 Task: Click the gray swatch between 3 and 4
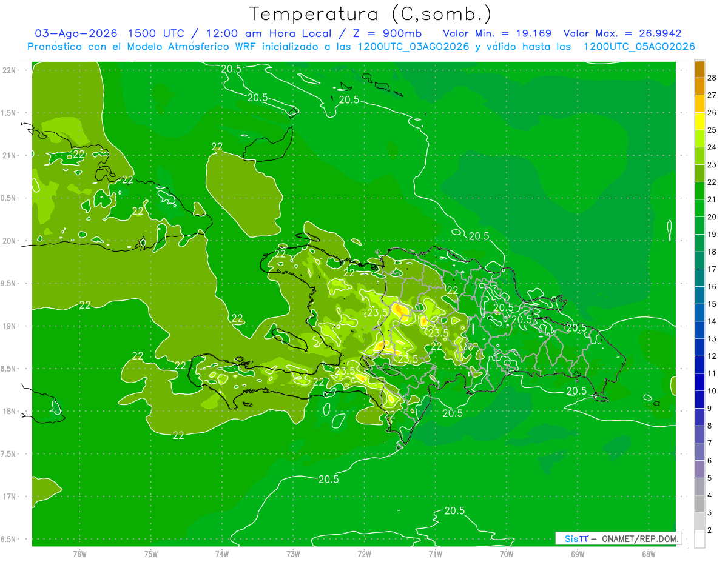coord(699,504)
